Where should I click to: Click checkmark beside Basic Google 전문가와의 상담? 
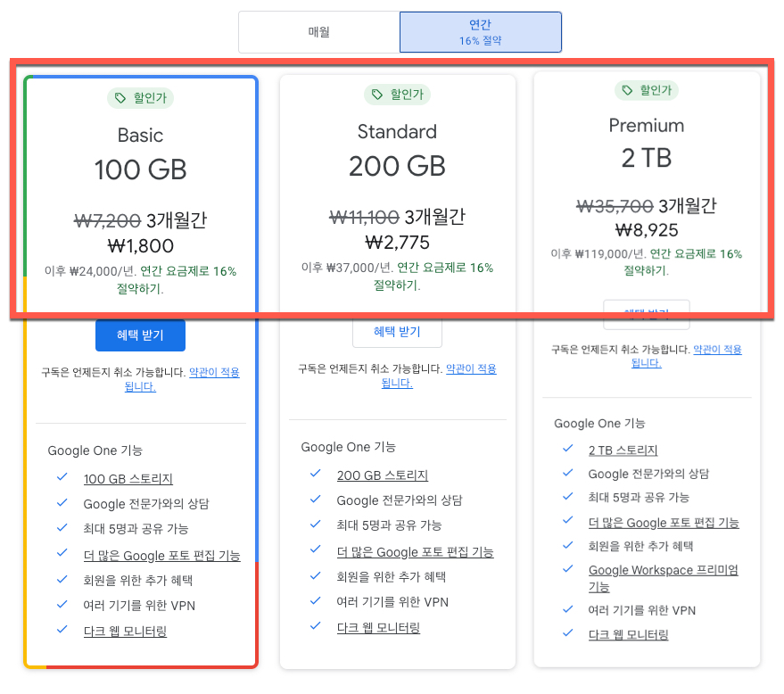click(x=62, y=502)
